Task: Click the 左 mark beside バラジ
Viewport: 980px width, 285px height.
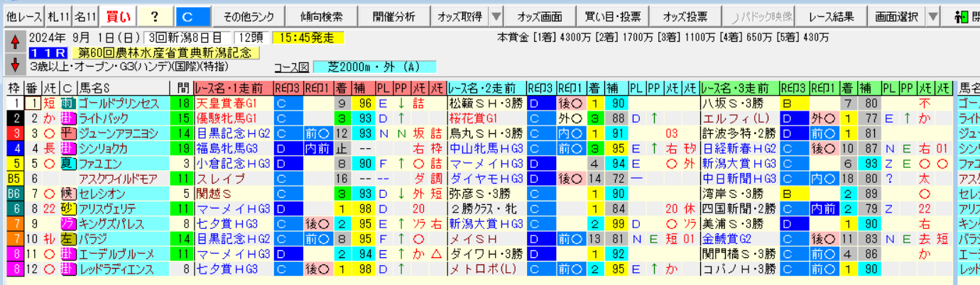Action: tap(67, 238)
